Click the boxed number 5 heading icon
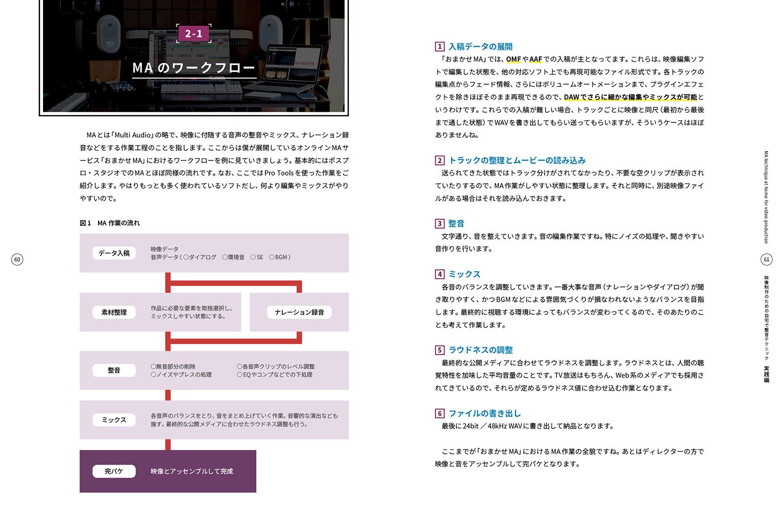The width and height of the screenshot is (784, 532). [x=439, y=350]
